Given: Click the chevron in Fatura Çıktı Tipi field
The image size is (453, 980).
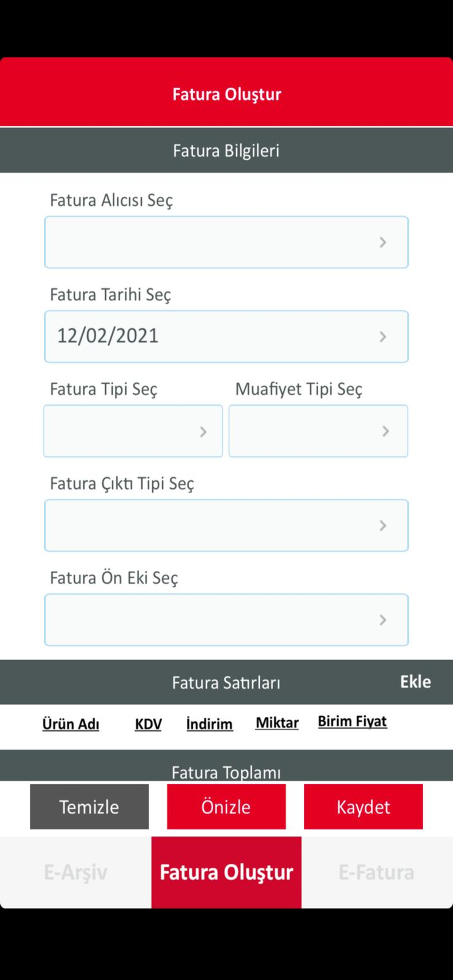Looking at the screenshot, I should coord(383,525).
